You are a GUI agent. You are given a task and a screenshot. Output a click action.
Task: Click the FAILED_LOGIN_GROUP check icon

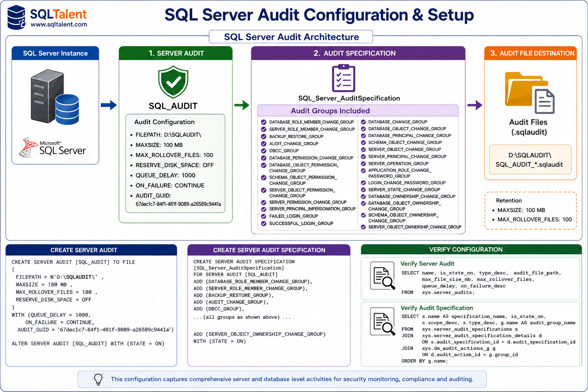coord(263,216)
